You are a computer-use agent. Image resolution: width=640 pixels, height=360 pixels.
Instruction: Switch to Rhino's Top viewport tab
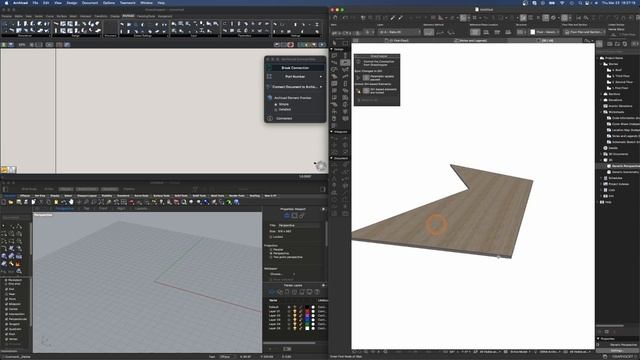[87, 209]
